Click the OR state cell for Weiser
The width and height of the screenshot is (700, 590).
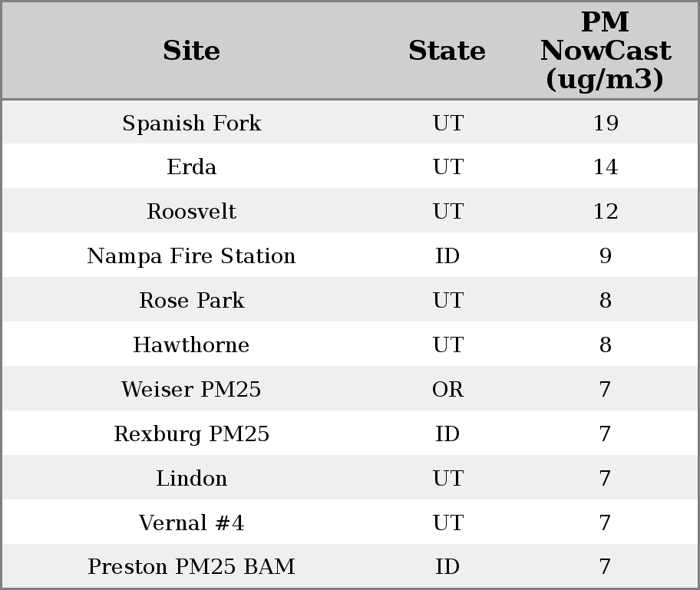(x=447, y=390)
